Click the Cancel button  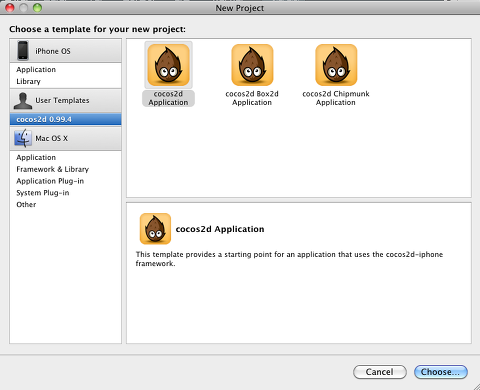point(380,372)
